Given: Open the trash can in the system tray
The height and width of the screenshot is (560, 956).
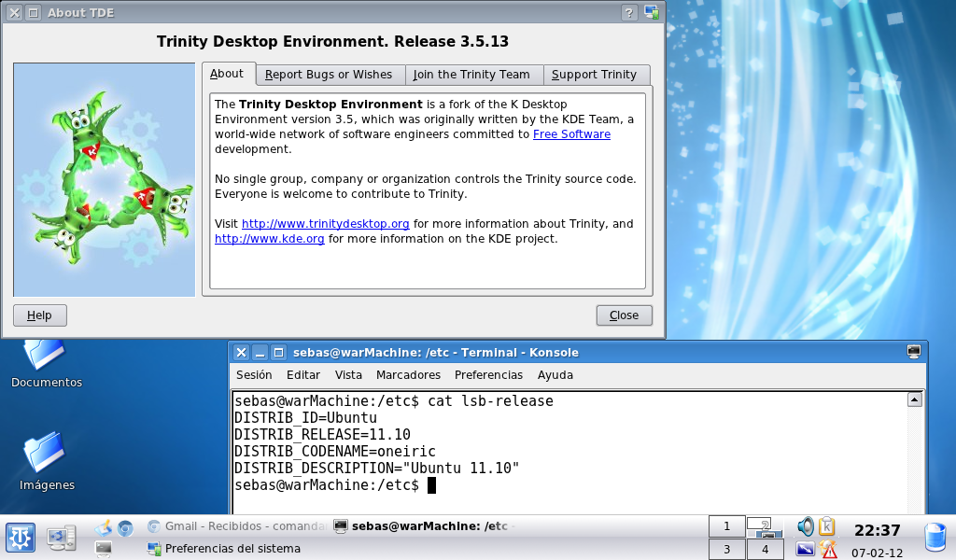Looking at the screenshot, I should (x=934, y=536).
